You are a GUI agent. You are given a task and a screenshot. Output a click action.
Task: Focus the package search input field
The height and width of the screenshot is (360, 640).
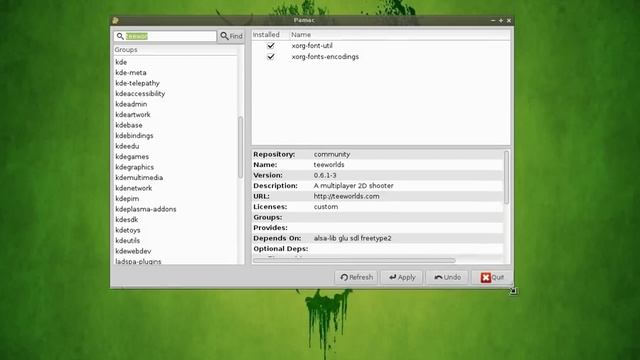pyautogui.click(x=165, y=36)
